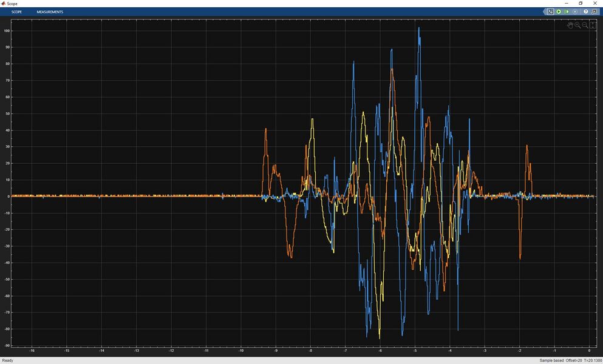The height and width of the screenshot is (364, 603).
Task: Click the 0 x-axis label at right
Action: tap(589, 351)
